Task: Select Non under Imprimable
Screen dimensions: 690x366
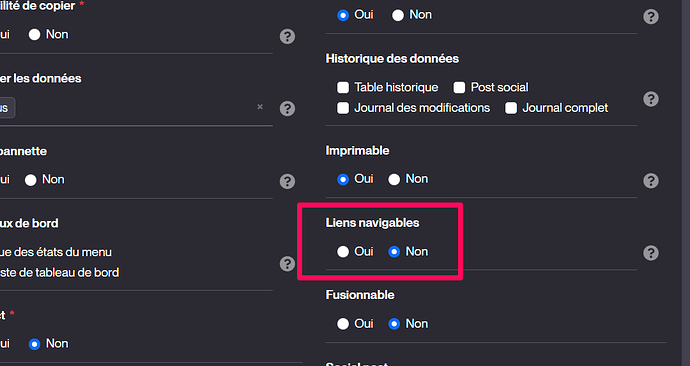Action: click(x=394, y=179)
